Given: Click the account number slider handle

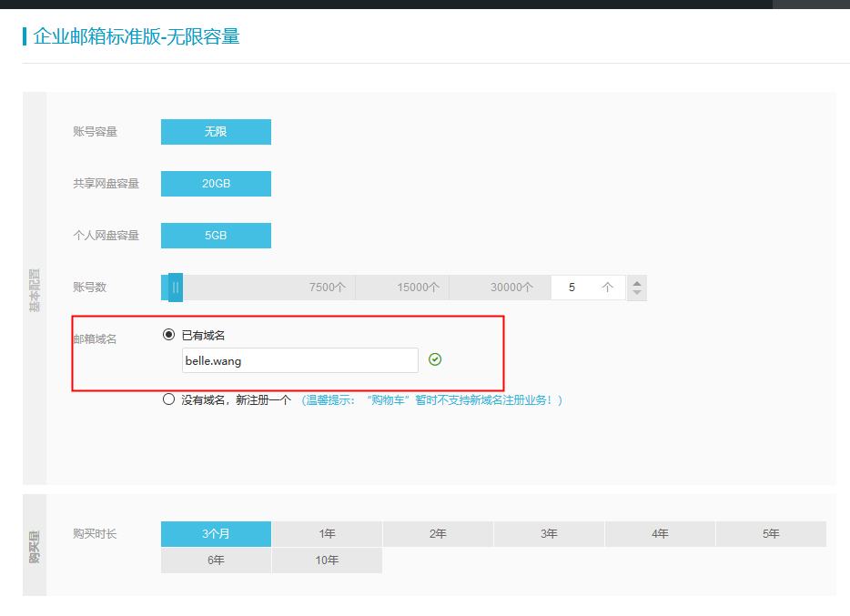Looking at the screenshot, I should click(x=176, y=288).
